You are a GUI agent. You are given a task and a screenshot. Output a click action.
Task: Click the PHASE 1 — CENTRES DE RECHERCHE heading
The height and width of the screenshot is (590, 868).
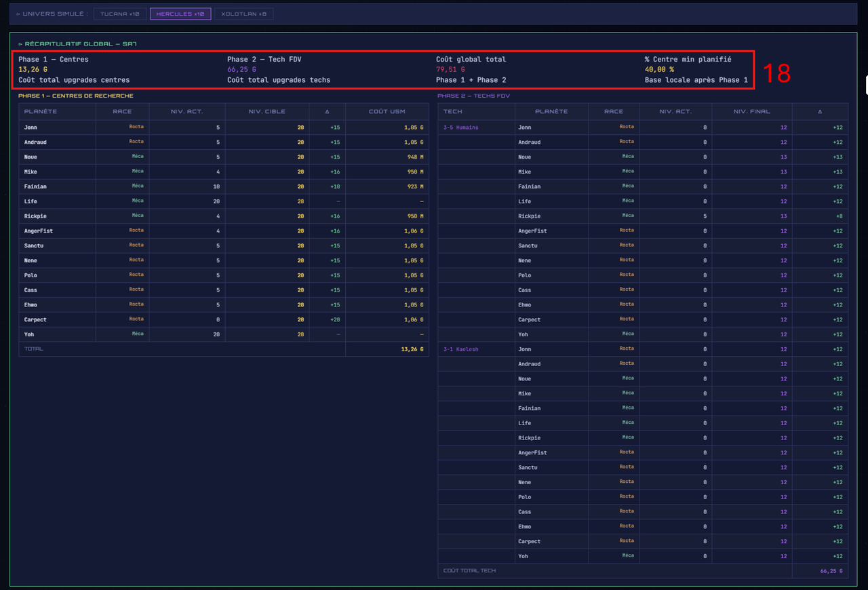76,96
